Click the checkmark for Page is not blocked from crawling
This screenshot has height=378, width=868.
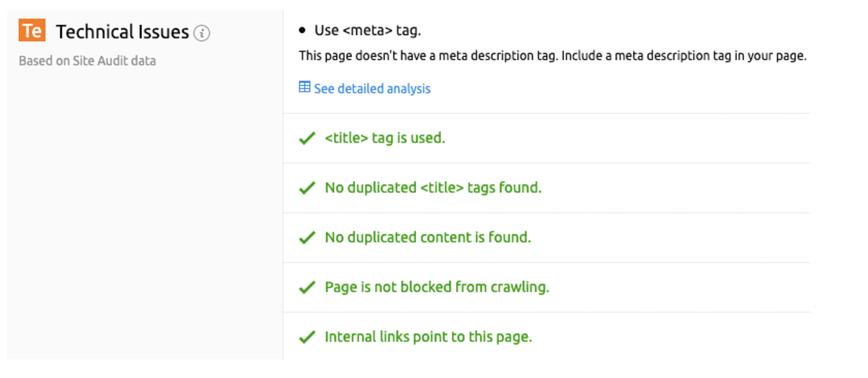[x=306, y=287]
